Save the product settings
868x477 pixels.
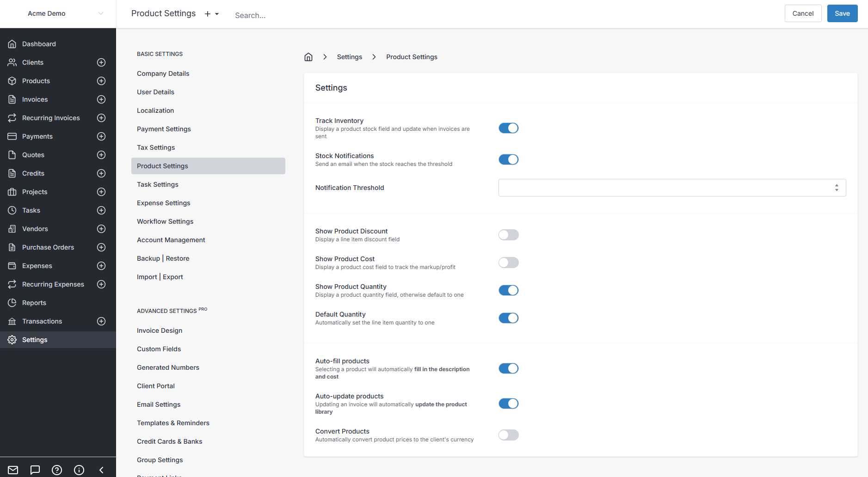tap(842, 13)
